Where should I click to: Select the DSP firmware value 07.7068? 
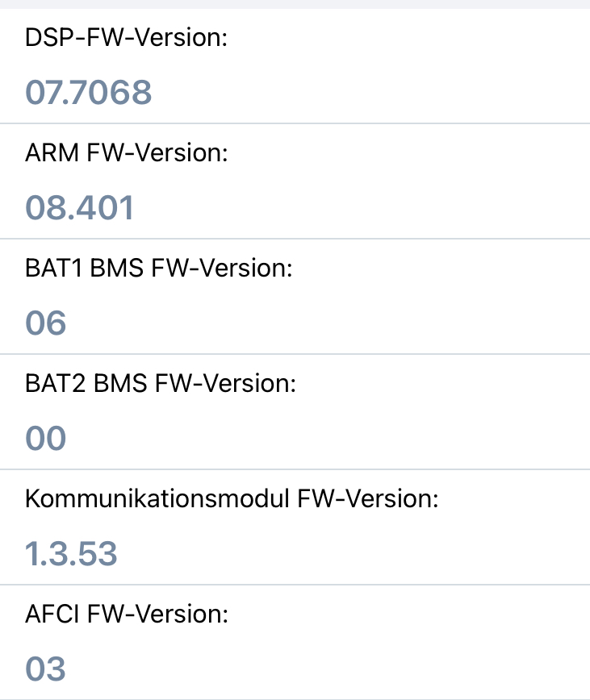(x=89, y=93)
